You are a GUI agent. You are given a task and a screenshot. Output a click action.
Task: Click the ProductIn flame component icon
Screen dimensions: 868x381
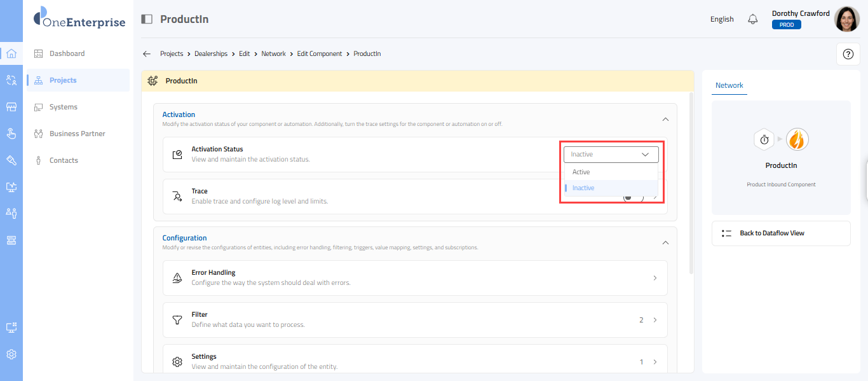(x=797, y=139)
